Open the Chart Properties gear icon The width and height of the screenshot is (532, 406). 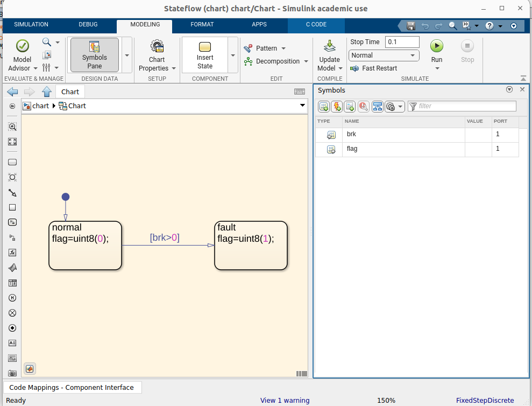coord(157,46)
